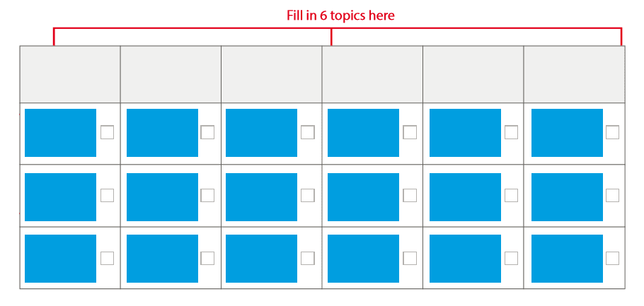Click the third topic header cell
This screenshot has width=644, height=306.
pyautogui.click(x=272, y=74)
